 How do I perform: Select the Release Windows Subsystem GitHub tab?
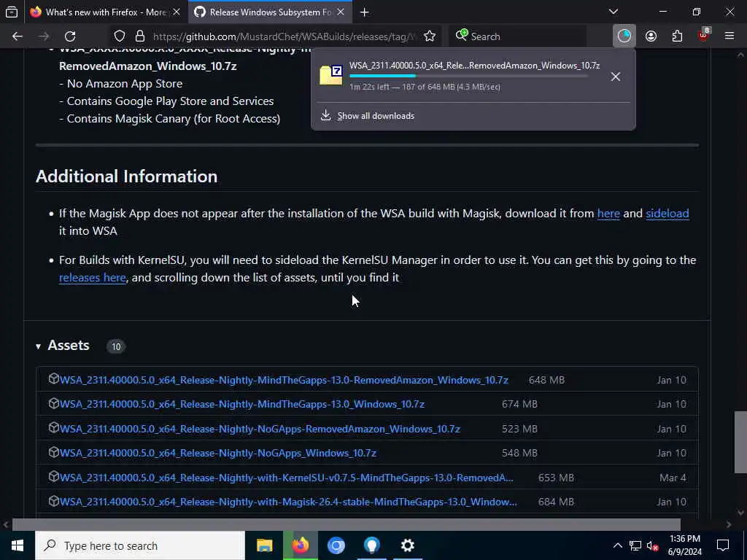(270, 12)
